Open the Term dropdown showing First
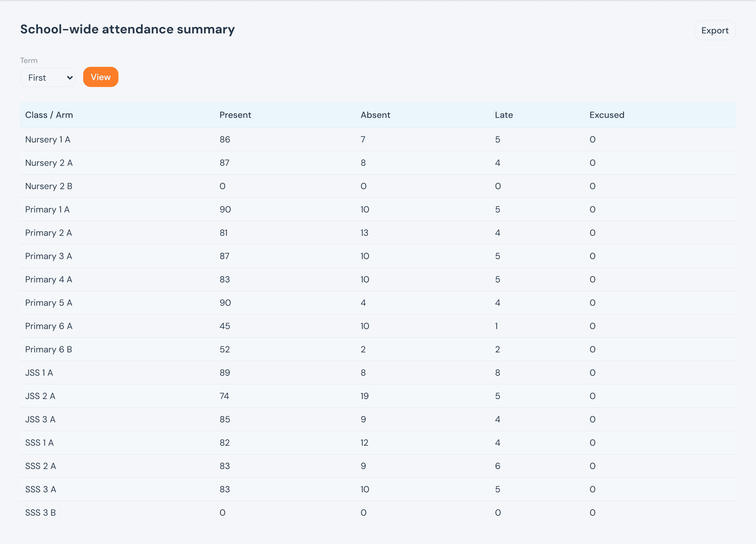Image resolution: width=756 pixels, height=544 pixels. (48, 78)
